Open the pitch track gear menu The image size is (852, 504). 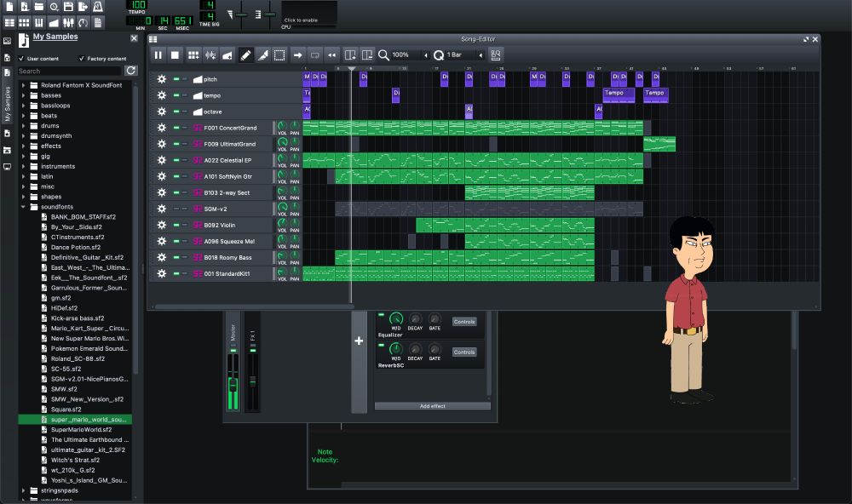coord(161,79)
